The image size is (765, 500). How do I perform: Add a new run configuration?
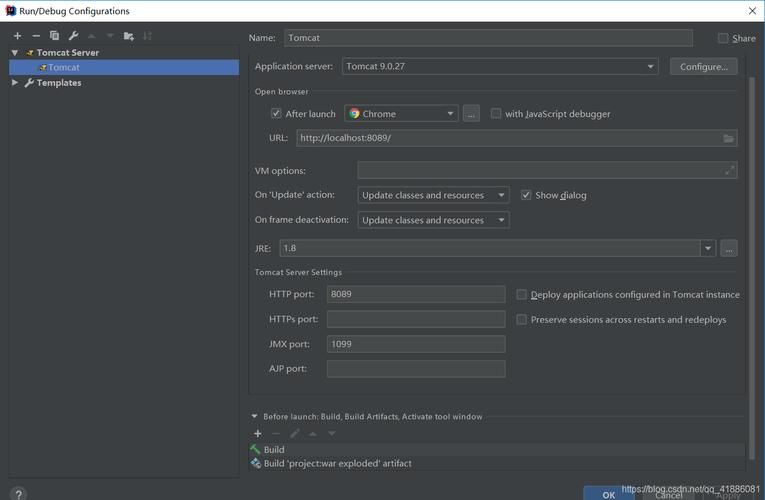point(17,36)
